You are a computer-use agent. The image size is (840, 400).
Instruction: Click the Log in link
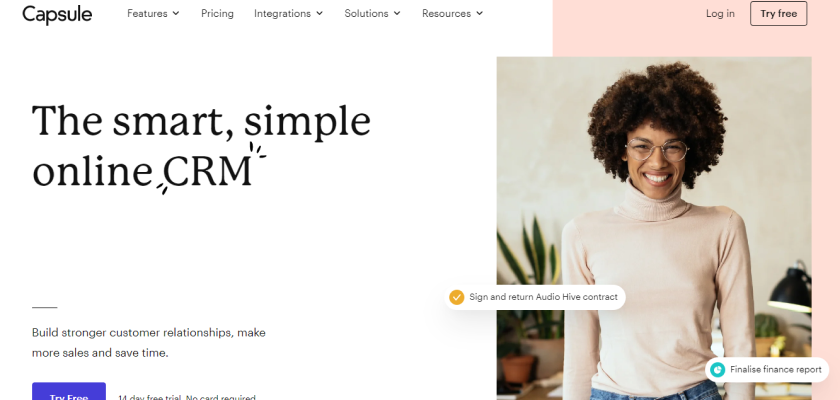[720, 13]
